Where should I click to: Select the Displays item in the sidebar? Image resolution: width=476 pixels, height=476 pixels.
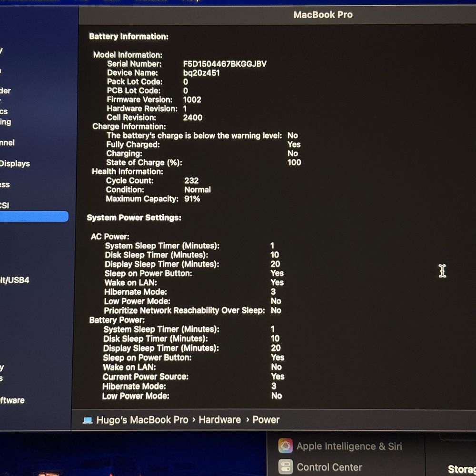pos(15,164)
